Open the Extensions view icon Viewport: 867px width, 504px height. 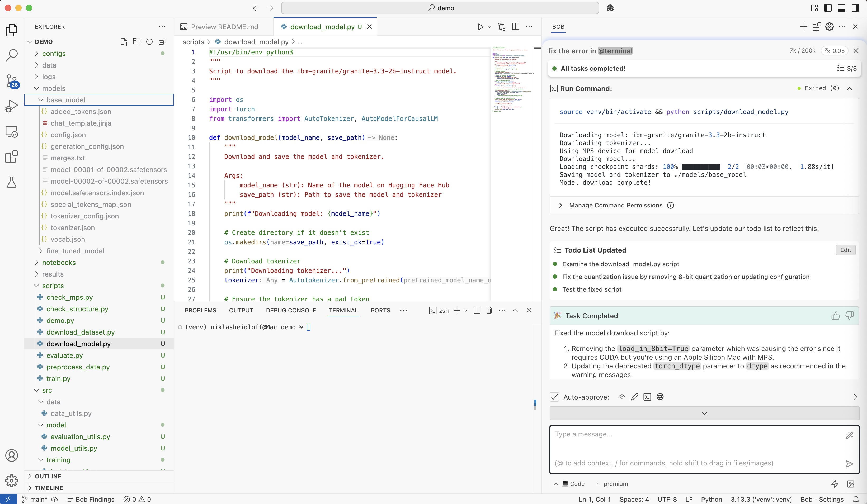12,157
